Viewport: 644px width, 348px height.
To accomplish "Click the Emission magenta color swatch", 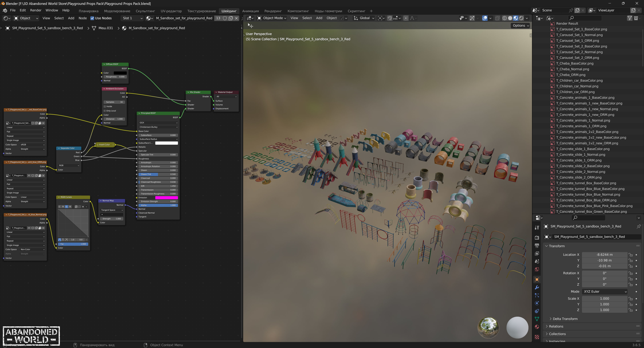I will point(166,198).
